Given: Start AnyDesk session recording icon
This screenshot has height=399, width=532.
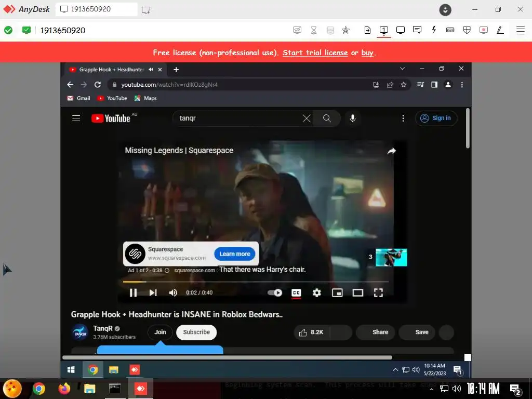Looking at the screenshot, I should tap(484, 30).
